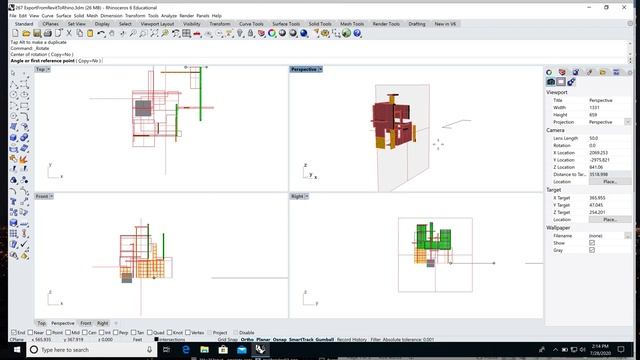This screenshot has width=640, height=360.
Task: Click the red car view icon
Action: (197, 33)
